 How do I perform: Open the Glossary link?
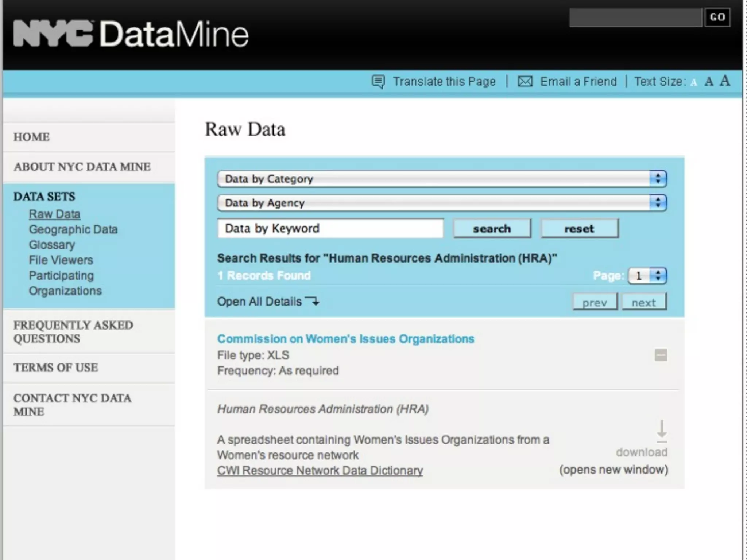tap(52, 245)
